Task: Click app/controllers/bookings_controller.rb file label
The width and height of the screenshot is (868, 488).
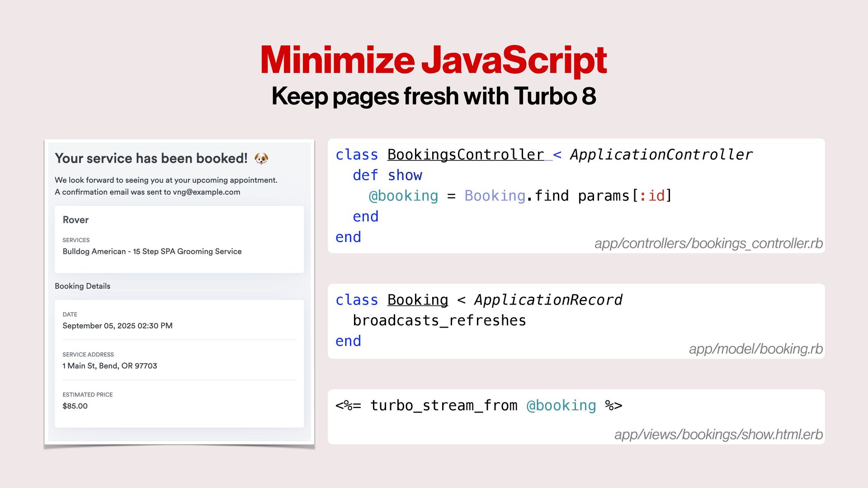Action: tap(708, 244)
